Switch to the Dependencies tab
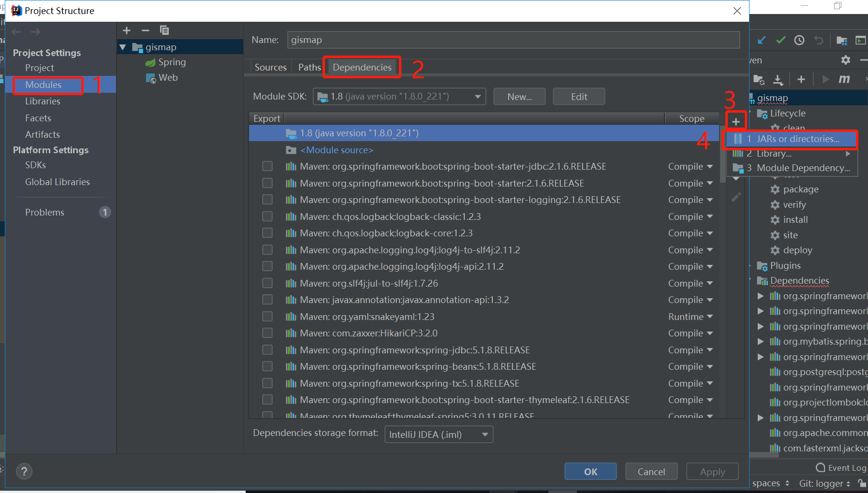868x493 pixels. pos(362,67)
